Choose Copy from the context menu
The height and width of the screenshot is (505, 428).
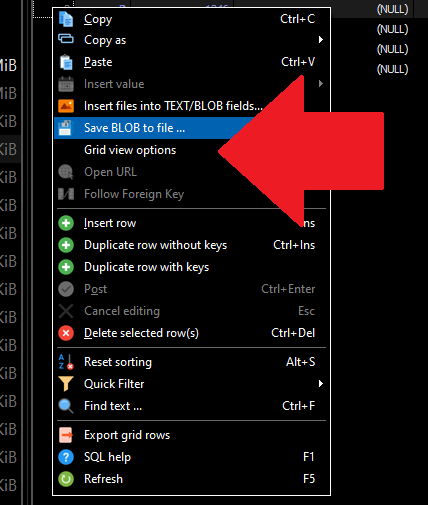(x=192, y=19)
